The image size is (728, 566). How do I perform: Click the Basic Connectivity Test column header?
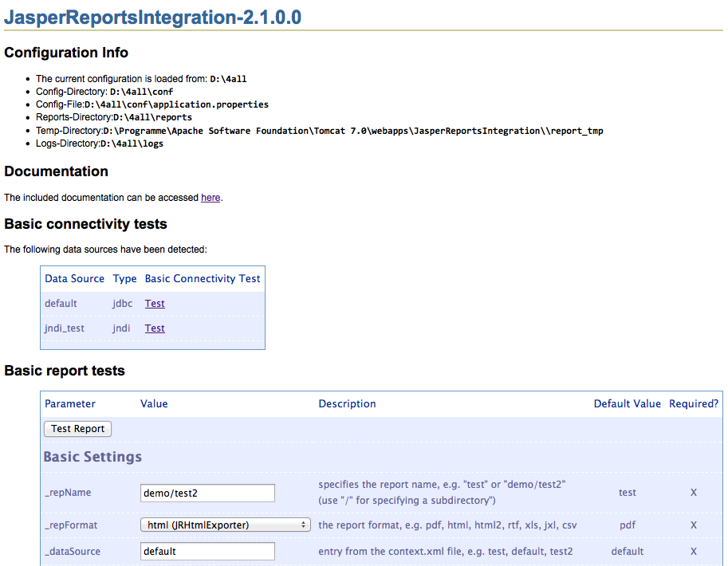click(203, 279)
